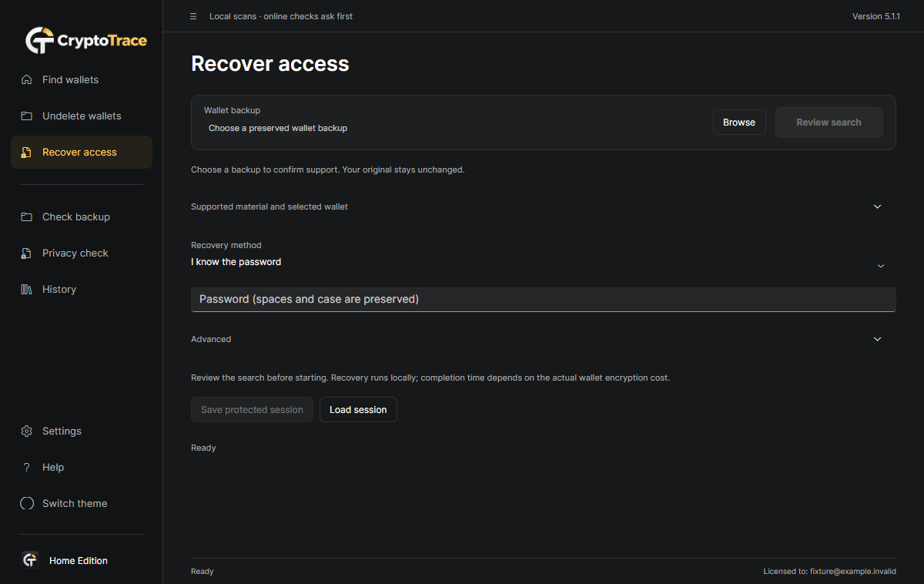The width and height of the screenshot is (924, 584).
Task: Expand Supported material and selected wallet chevron
Action: 877,206
